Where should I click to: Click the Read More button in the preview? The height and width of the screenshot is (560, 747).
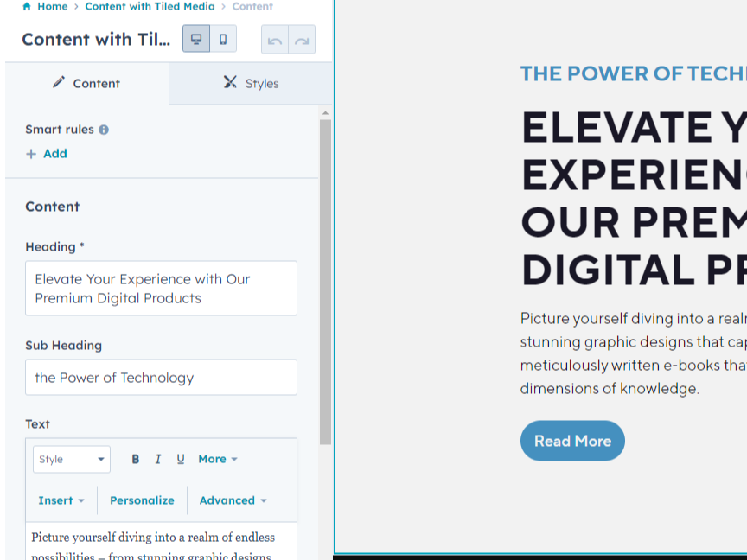point(572,441)
